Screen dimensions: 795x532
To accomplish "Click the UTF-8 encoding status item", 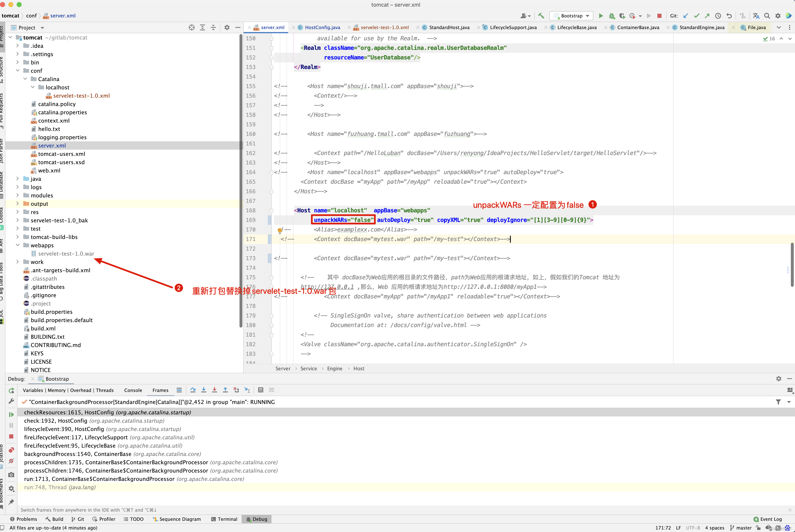I will (693, 528).
